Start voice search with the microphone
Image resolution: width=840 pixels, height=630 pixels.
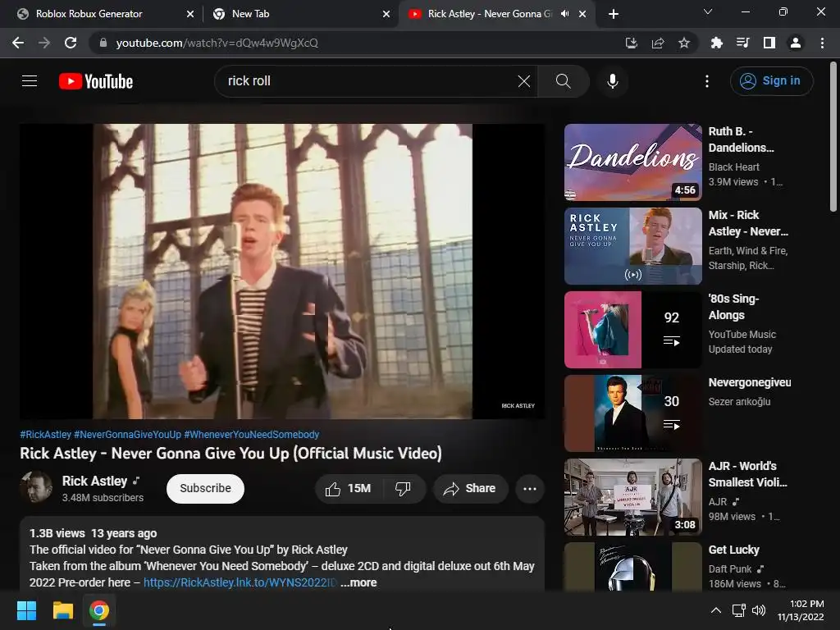(x=613, y=81)
